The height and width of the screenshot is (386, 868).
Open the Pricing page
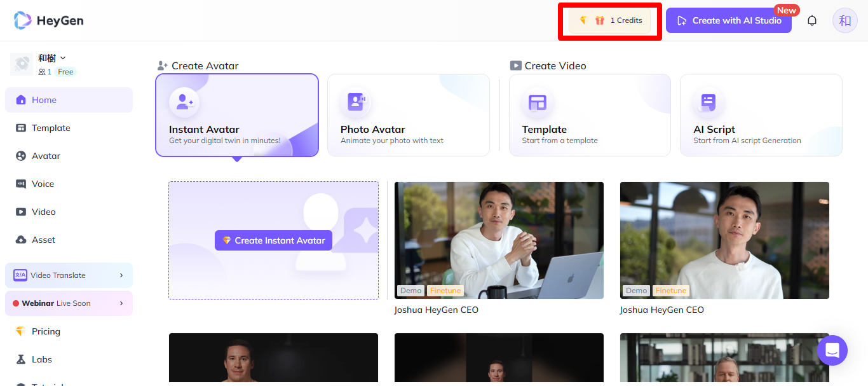coord(46,331)
